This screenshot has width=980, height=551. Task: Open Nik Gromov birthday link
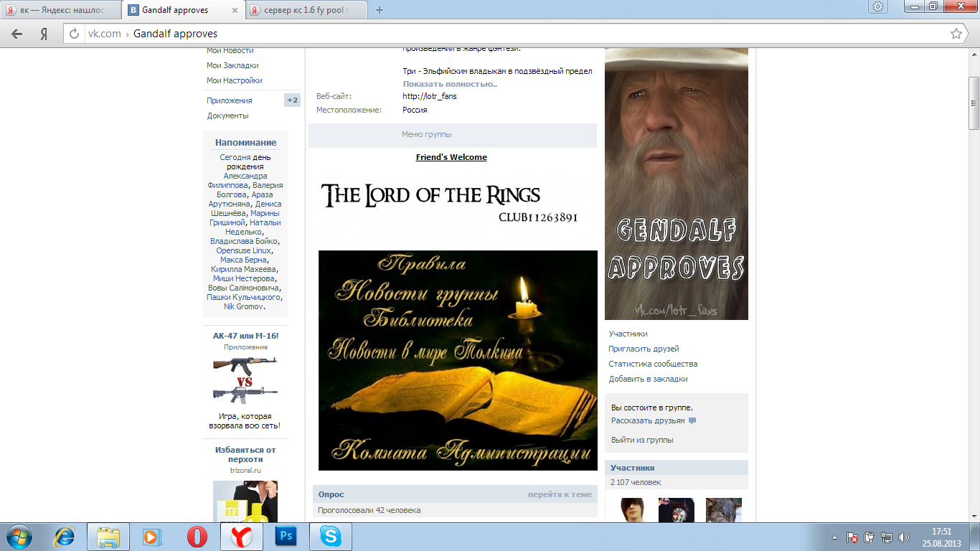243,306
